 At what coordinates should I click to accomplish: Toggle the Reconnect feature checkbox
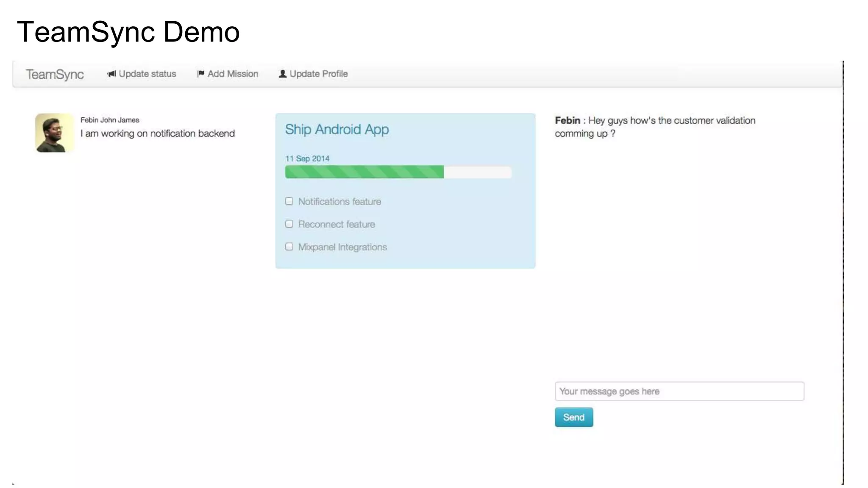click(x=289, y=224)
